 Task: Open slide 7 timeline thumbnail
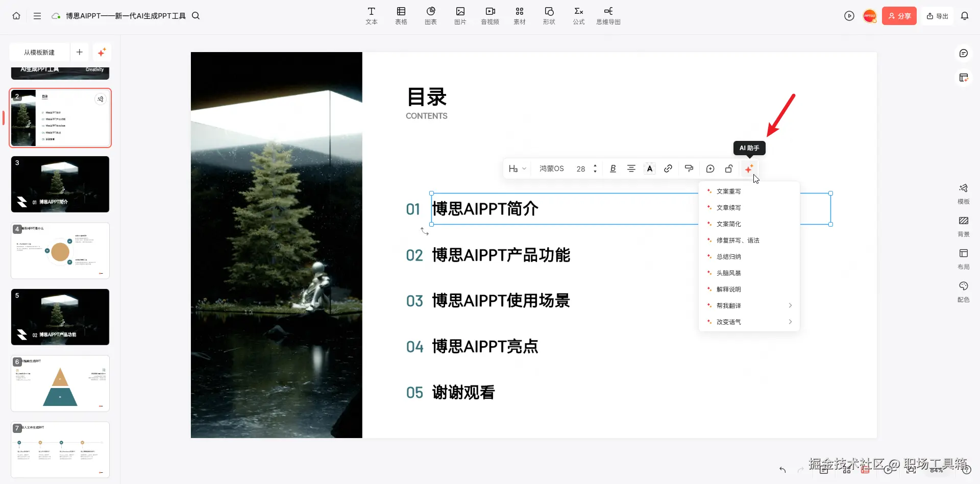pyautogui.click(x=60, y=450)
